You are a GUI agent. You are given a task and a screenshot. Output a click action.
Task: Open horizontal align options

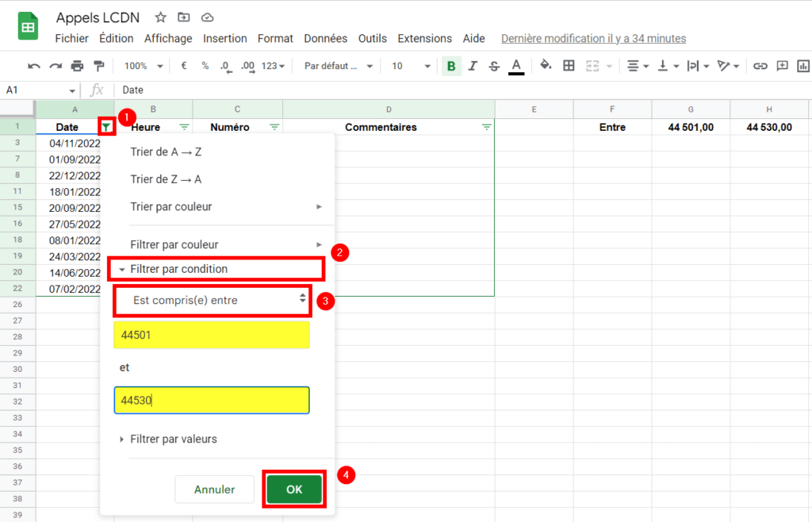click(x=638, y=67)
